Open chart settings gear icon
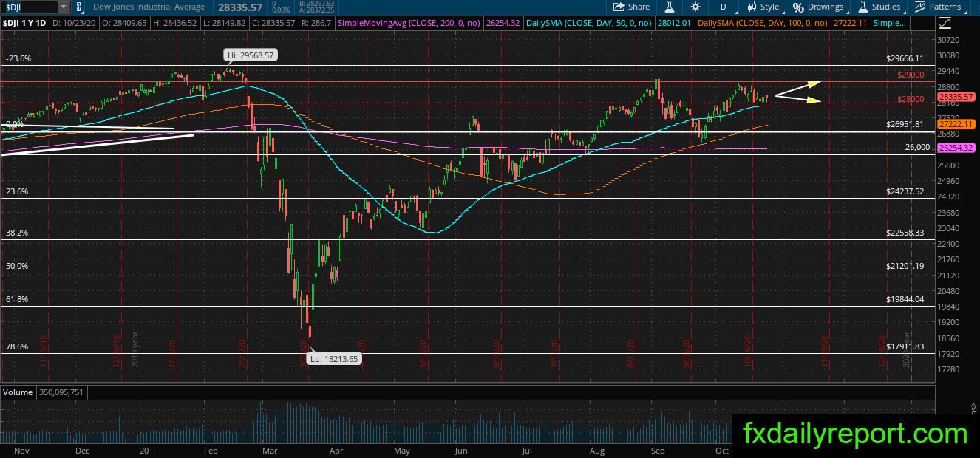980x458 pixels. pyautogui.click(x=695, y=7)
